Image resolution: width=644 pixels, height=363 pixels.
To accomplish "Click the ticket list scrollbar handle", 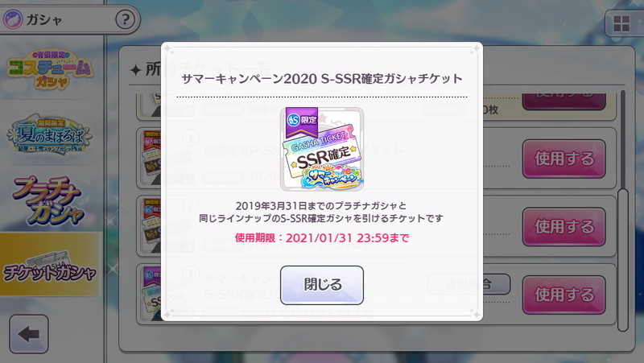I will pos(622,259).
